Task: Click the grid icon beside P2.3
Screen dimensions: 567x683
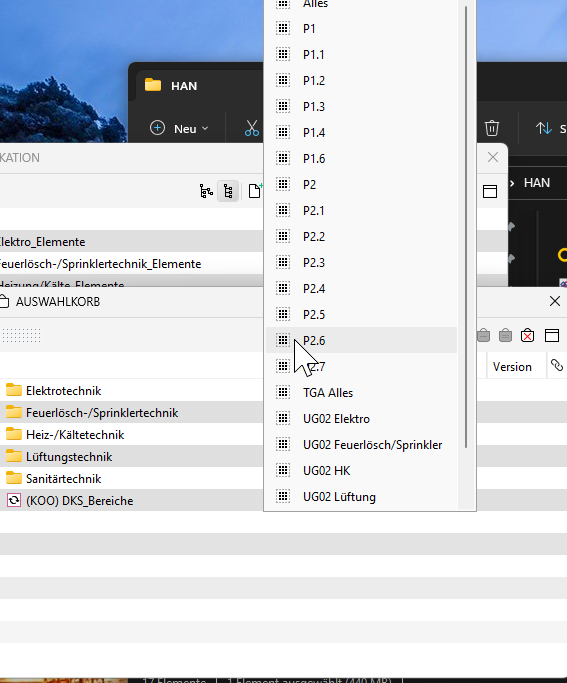Action: [283, 262]
